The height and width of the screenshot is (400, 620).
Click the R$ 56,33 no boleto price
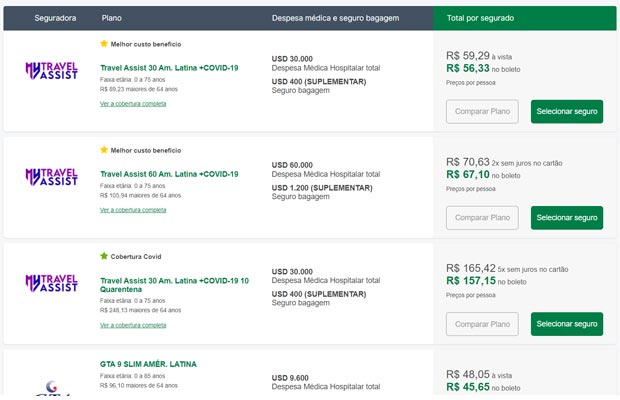[483, 68]
